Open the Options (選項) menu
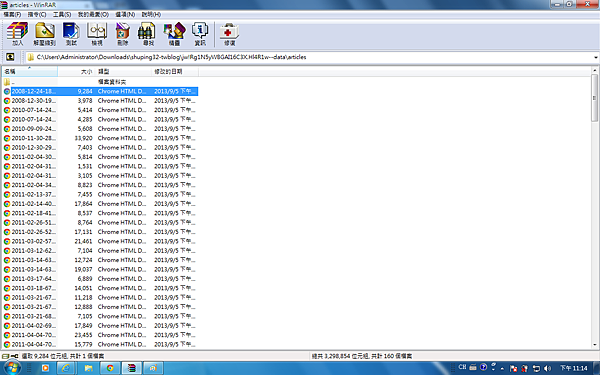Screen dimensions: 600x375 125,15
